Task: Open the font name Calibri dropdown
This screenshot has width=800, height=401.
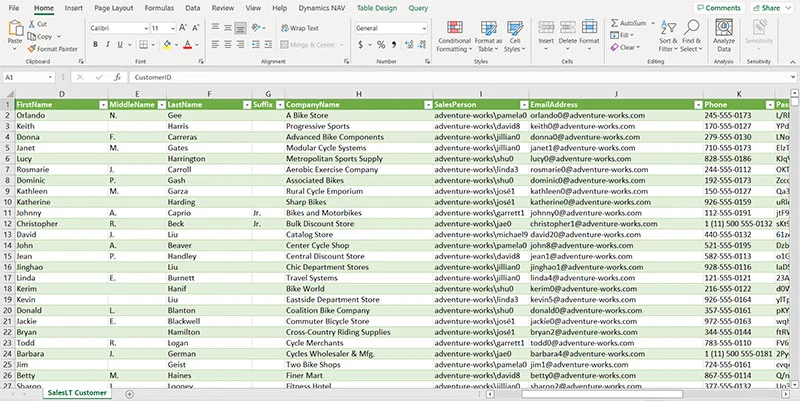Action: pos(146,29)
